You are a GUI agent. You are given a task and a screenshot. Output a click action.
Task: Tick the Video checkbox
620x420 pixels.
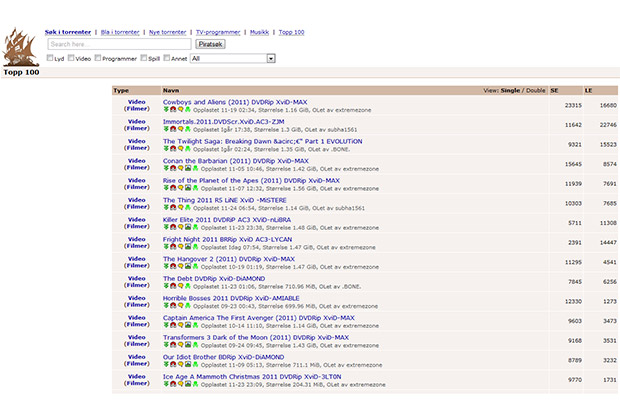71,58
